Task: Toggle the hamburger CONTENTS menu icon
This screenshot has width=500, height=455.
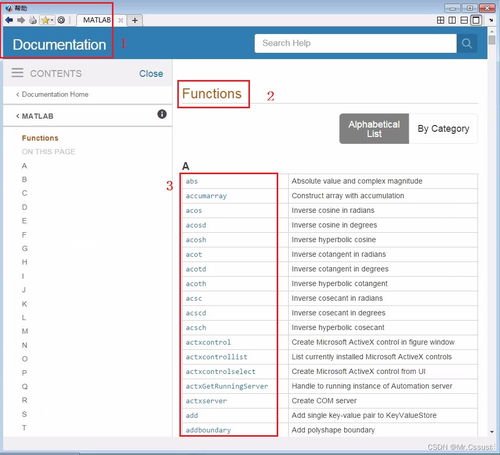Action: (17, 73)
